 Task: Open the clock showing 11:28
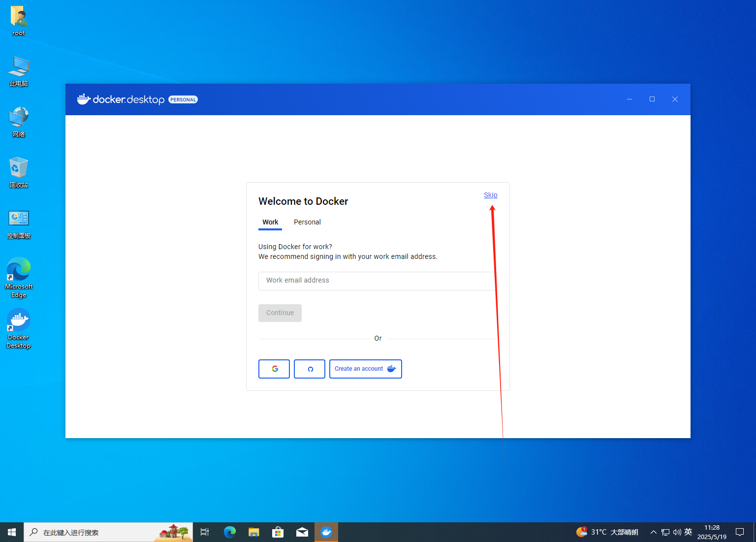click(712, 532)
